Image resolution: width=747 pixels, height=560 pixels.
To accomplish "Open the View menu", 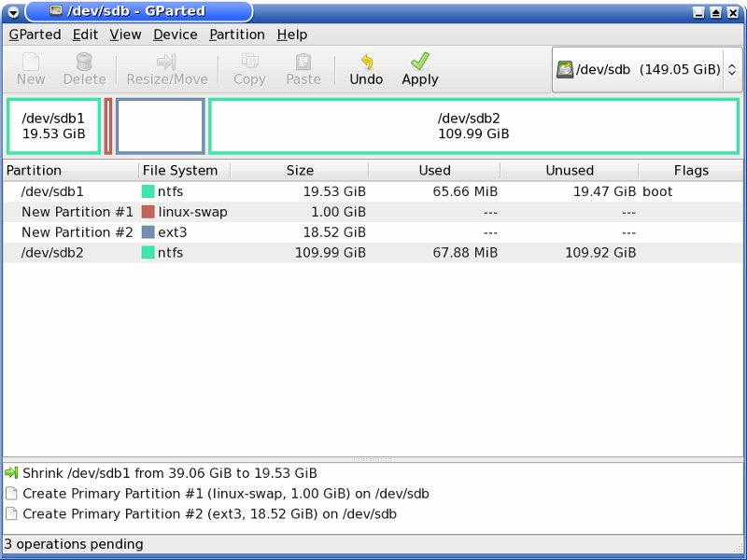I will tap(125, 35).
